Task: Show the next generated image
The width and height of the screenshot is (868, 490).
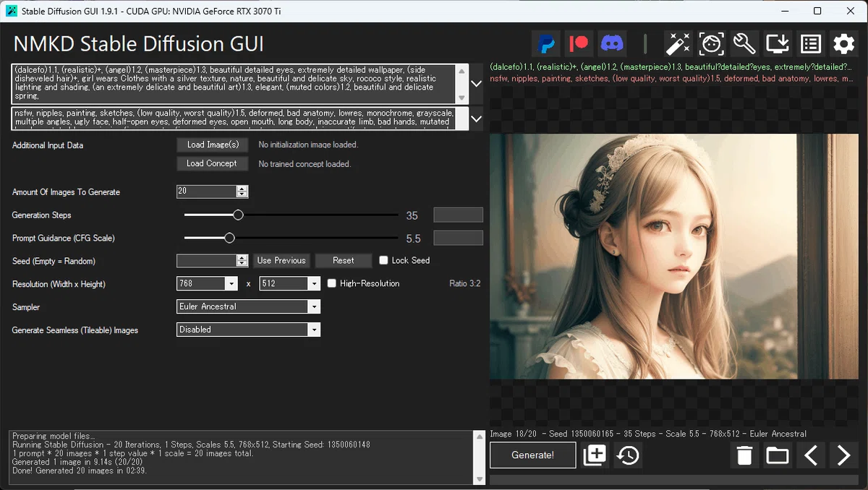Action: (x=843, y=455)
